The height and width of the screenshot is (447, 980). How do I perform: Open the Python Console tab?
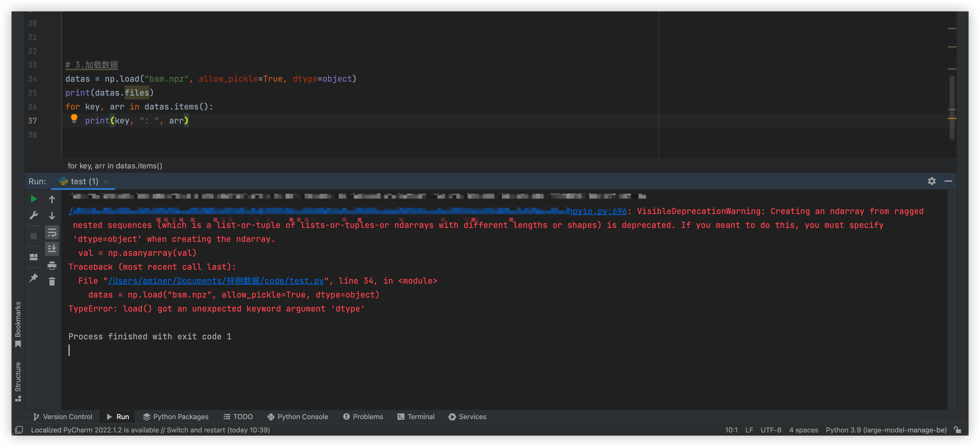point(298,417)
